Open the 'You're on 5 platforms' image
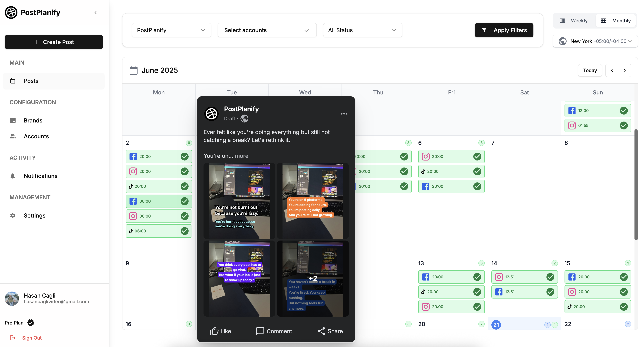The image size is (644, 347). [313, 201]
